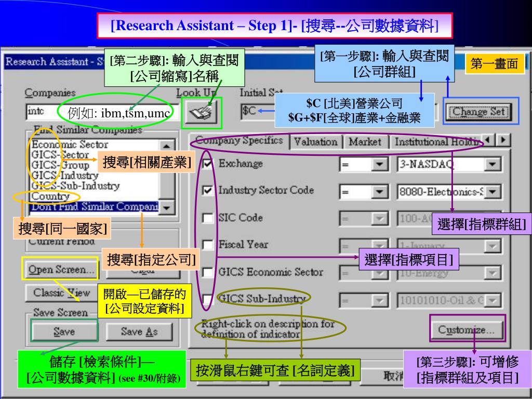
Task: Click the Open Screen button
Action: tap(61, 270)
